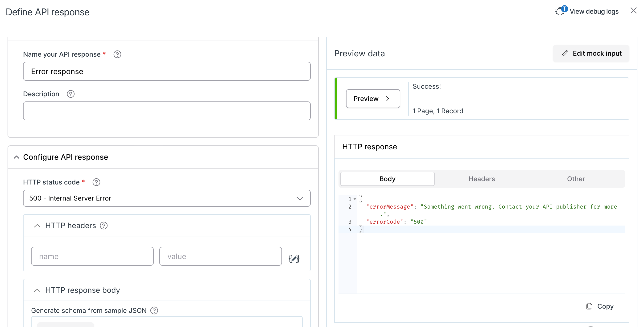Click the "errorCode" key in JSON body
The width and height of the screenshot is (644, 327).
pos(384,222)
